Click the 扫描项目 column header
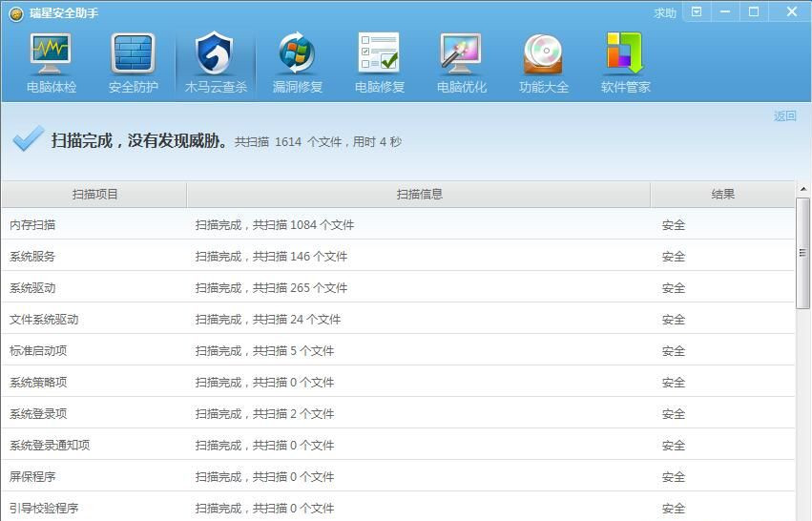812x521 pixels. 94,195
